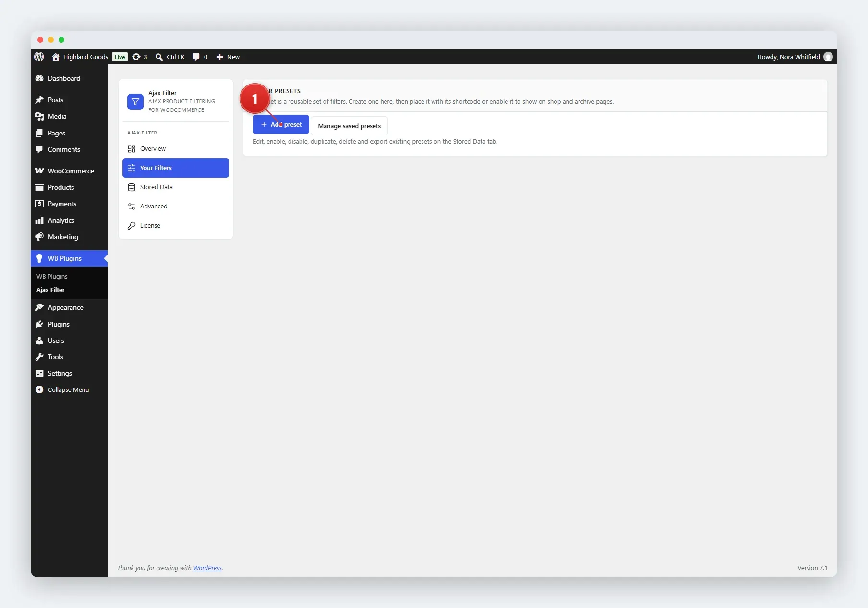The image size is (868, 608).
Task: Select the Ajax Filter submenu item
Action: (x=50, y=290)
